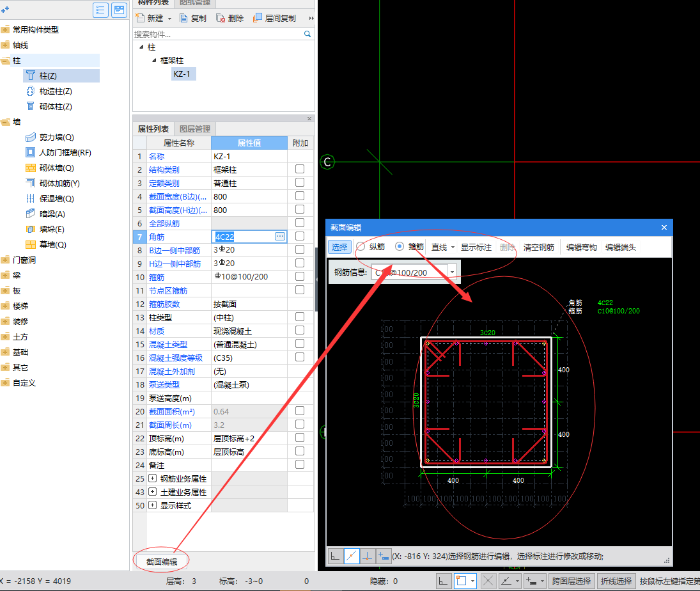
Task: Click the 选择 tool in section editor
Action: coord(339,247)
